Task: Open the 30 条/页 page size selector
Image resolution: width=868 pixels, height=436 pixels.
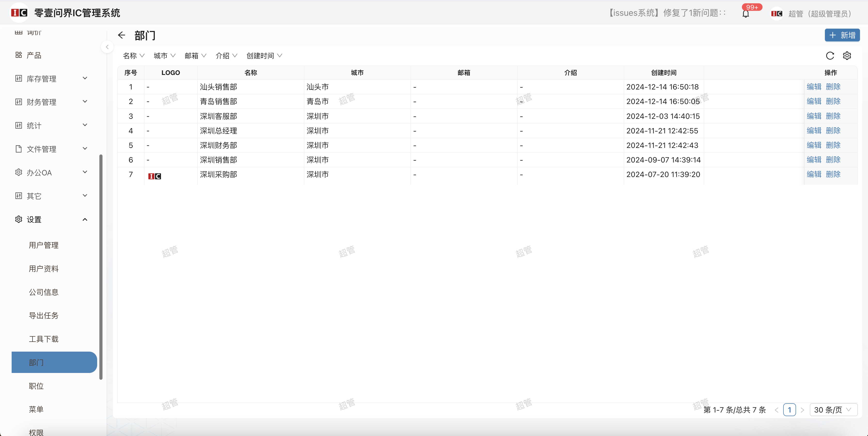Action: [833, 410]
